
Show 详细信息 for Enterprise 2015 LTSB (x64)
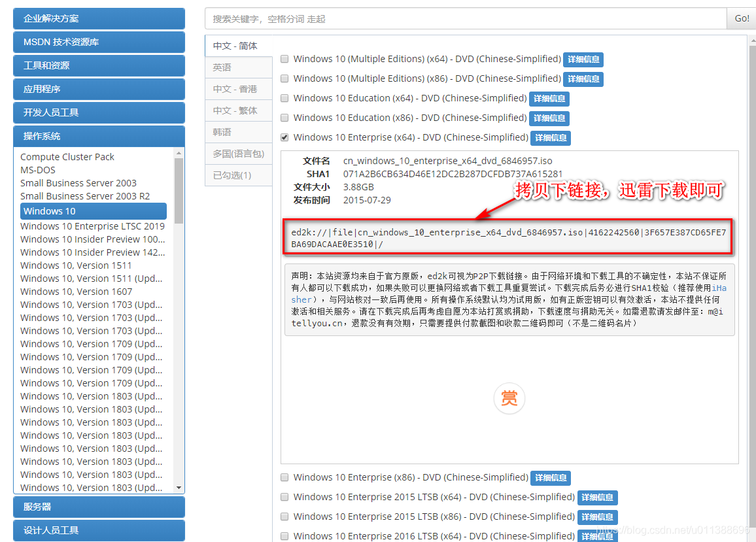pos(597,497)
